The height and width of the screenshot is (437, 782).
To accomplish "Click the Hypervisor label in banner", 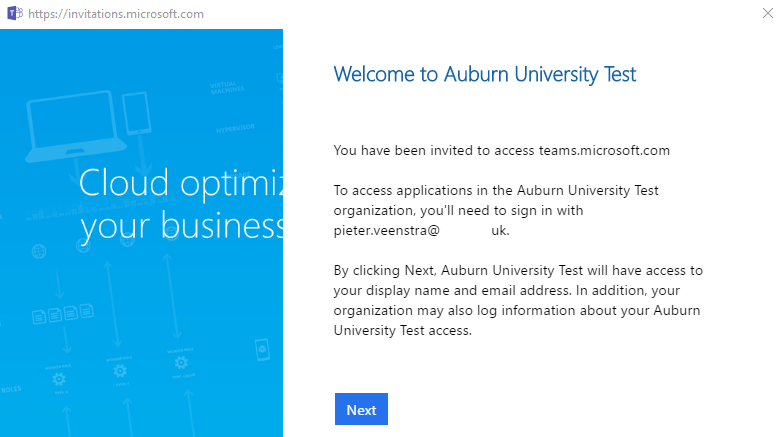I will pyautogui.click(x=235, y=129).
